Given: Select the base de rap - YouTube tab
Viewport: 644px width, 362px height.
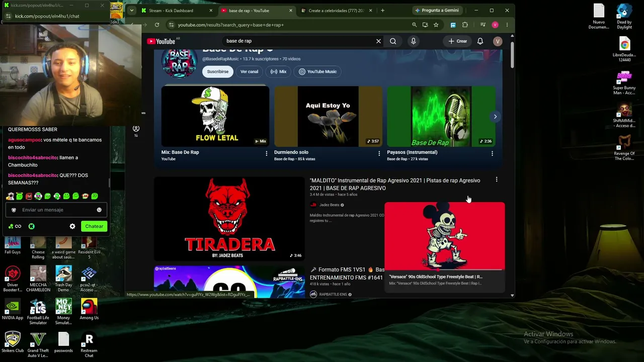Looking at the screenshot, I should coord(257,10).
